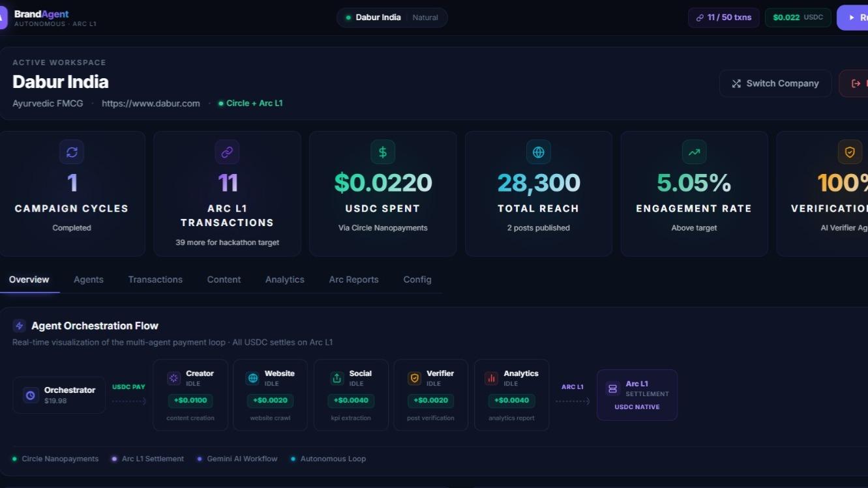Click the Arc L1 Settlement legend item
This screenshot has height=488, width=868.
click(x=148, y=459)
